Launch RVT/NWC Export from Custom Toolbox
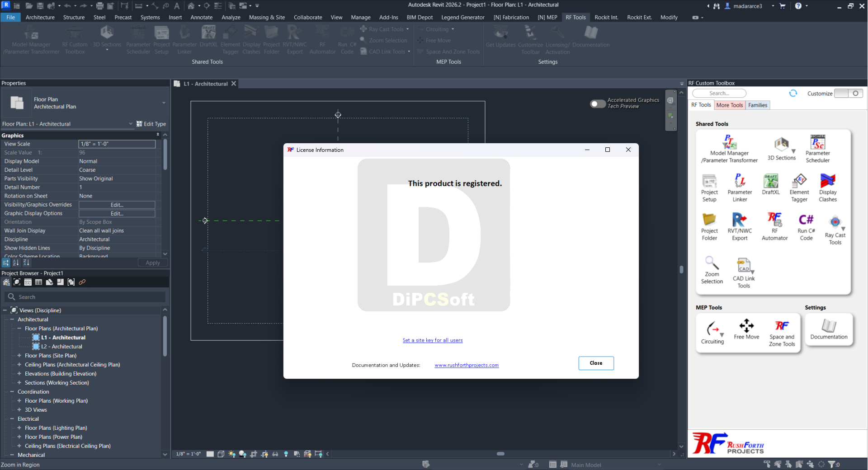The image size is (868, 470). pyautogui.click(x=740, y=227)
